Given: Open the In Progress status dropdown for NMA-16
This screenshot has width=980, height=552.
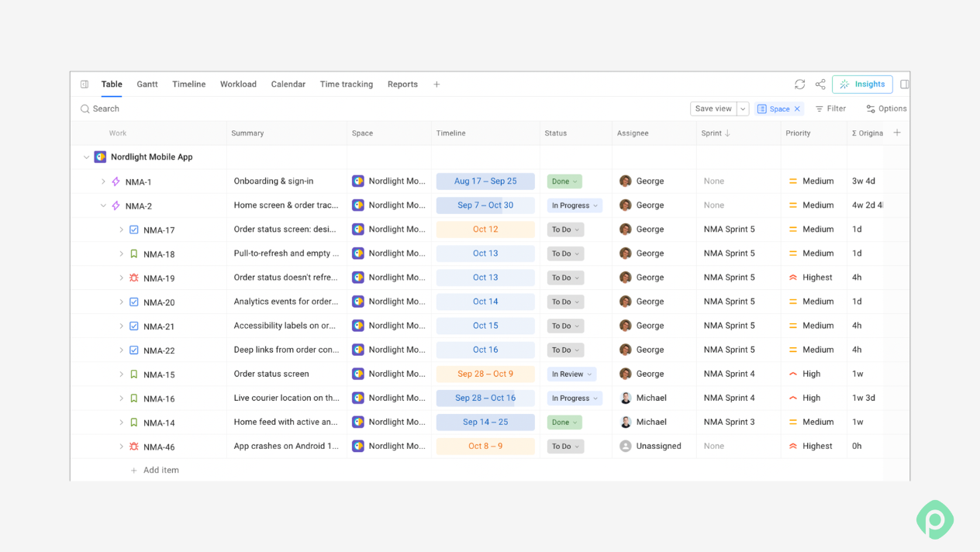Looking at the screenshot, I should (x=575, y=398).
